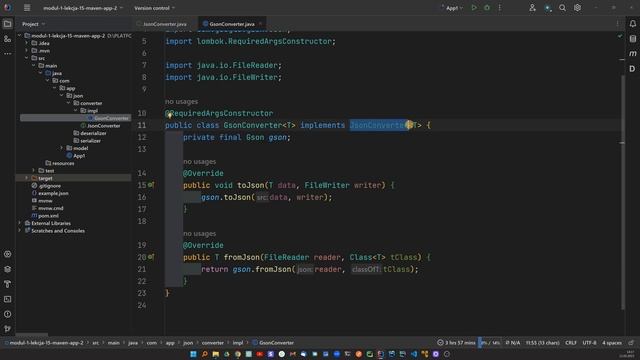Open Search Everywhere with the magnifier icon
Screen dimensions: 640x360
pyautogui.click(x=562, y=8)
